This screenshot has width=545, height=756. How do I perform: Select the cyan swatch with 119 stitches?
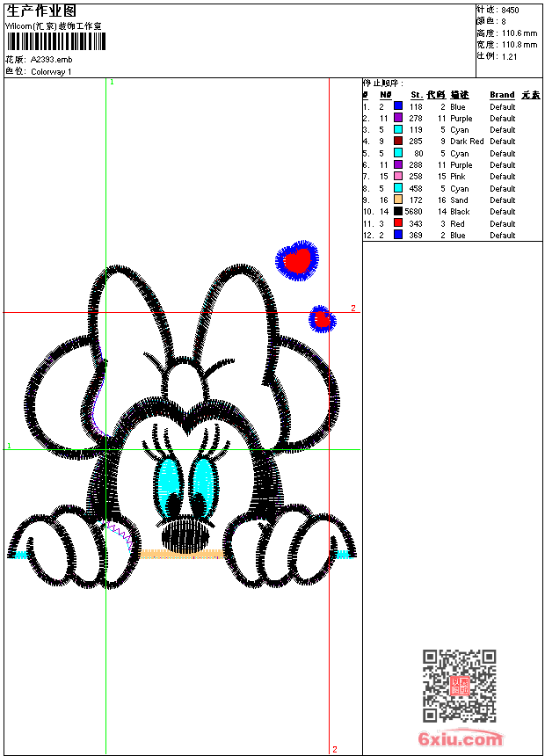point(398,130)
